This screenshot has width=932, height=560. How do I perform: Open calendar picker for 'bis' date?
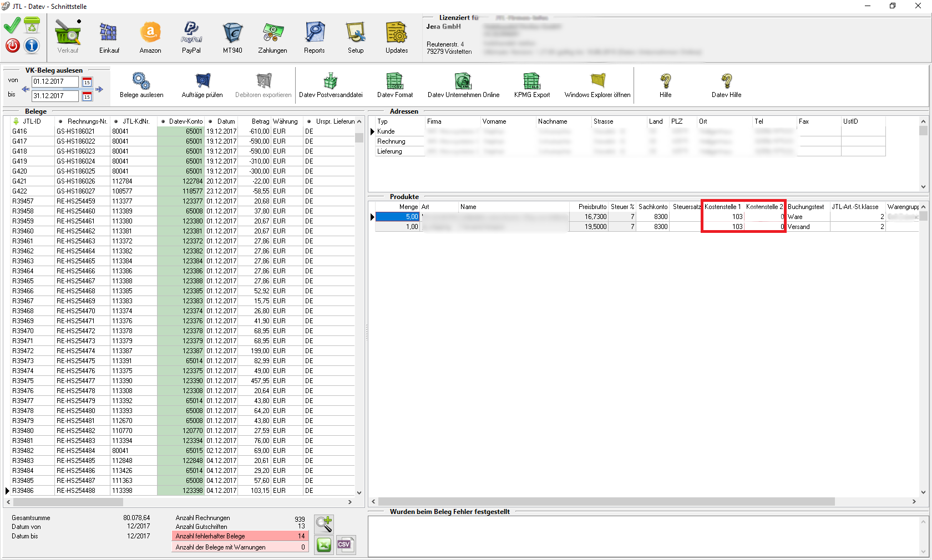[87, 96]
